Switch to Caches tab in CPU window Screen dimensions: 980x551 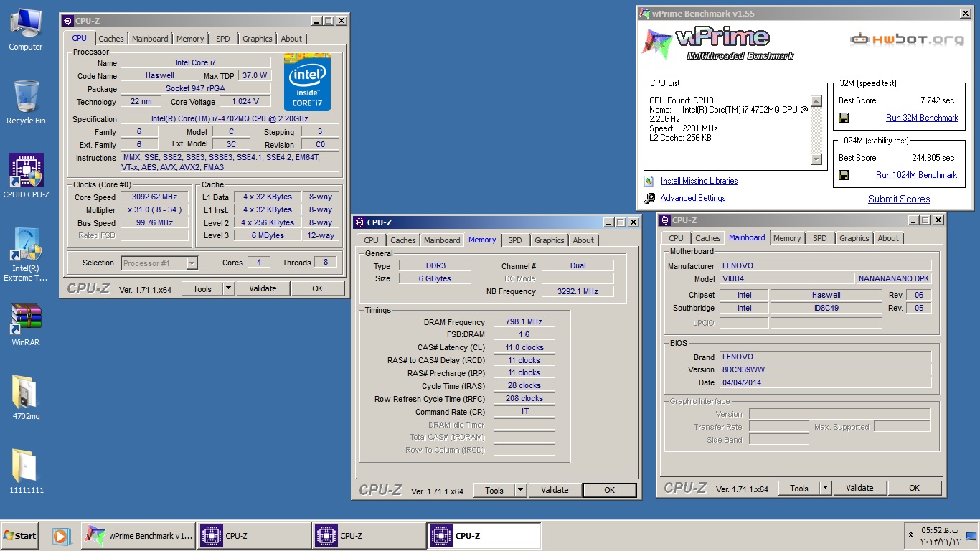[x=111, y=39]
